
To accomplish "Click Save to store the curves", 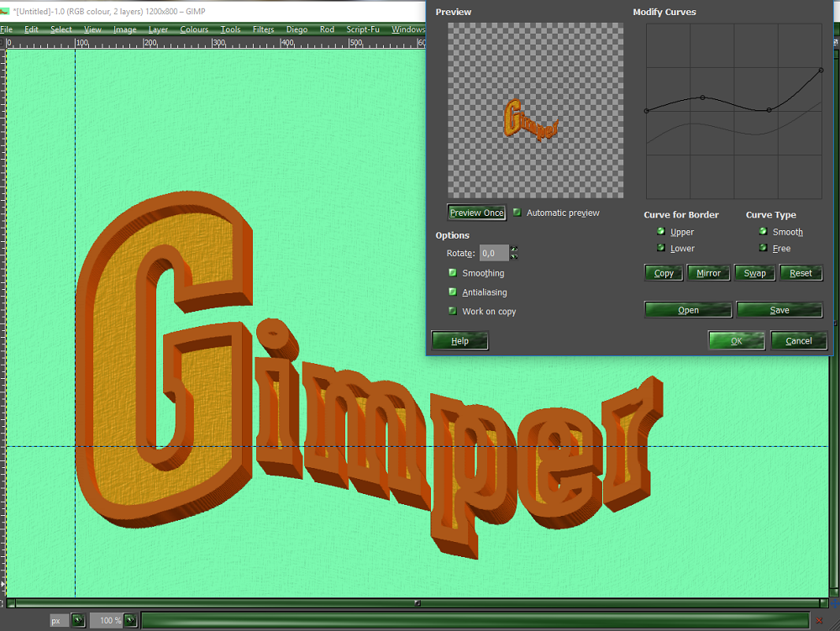I will pyautogui.click(x=780, y=310).
